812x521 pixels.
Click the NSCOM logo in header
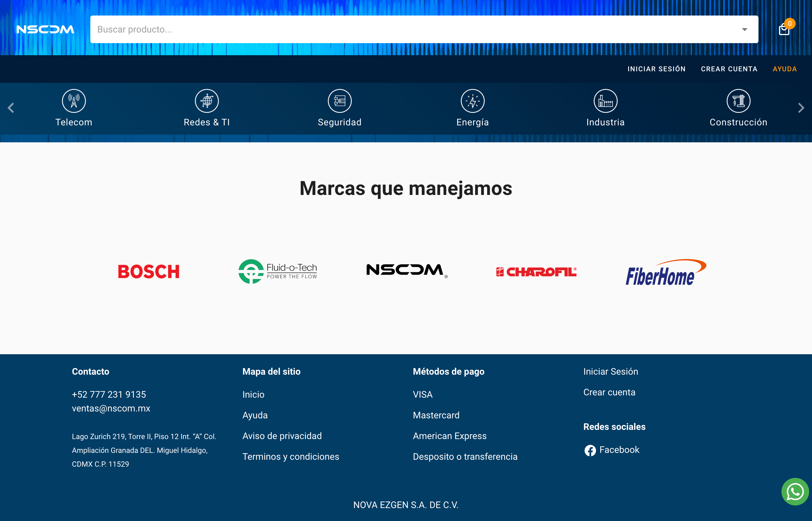click(x=45, y=29)
